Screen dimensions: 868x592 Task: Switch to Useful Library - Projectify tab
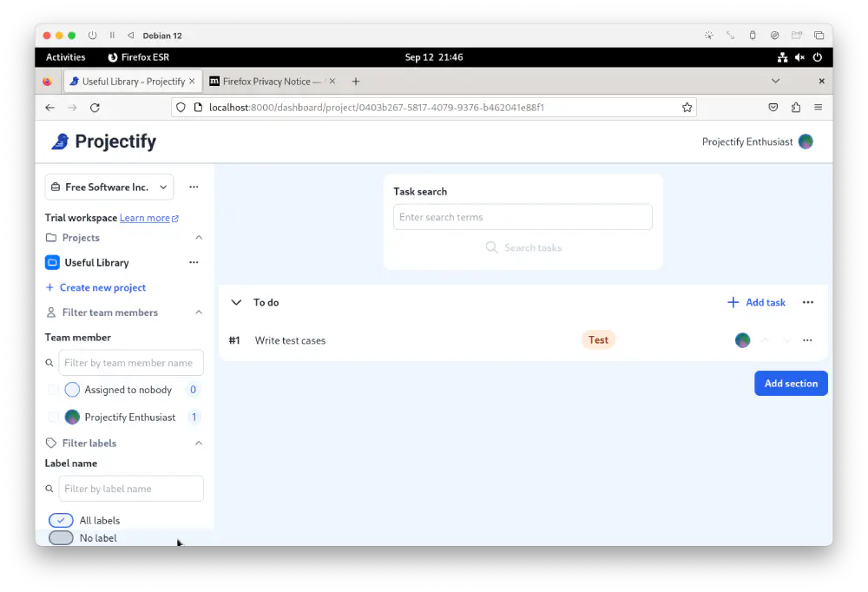(133, 82)
